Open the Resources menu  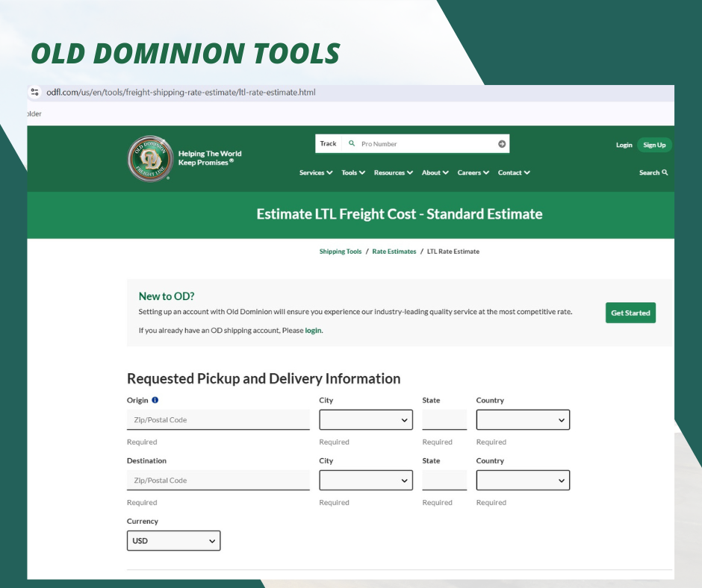pyautogui.click(x=393, y=172)
